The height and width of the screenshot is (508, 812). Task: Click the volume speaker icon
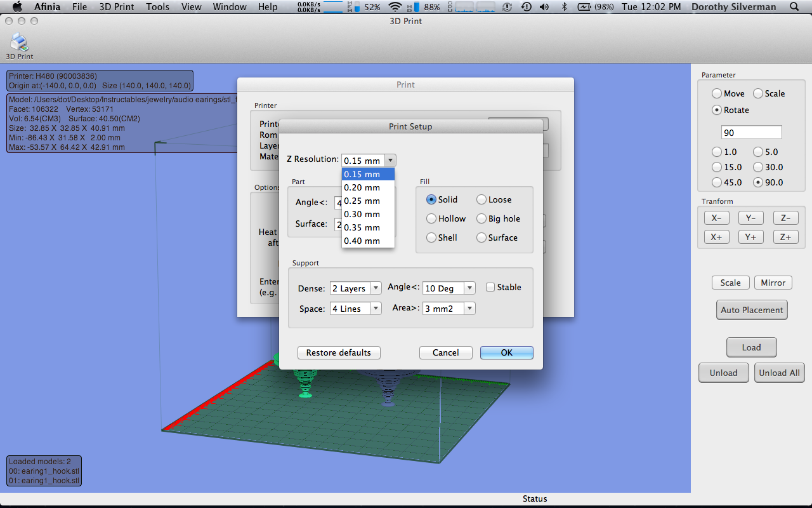[544, 7]
